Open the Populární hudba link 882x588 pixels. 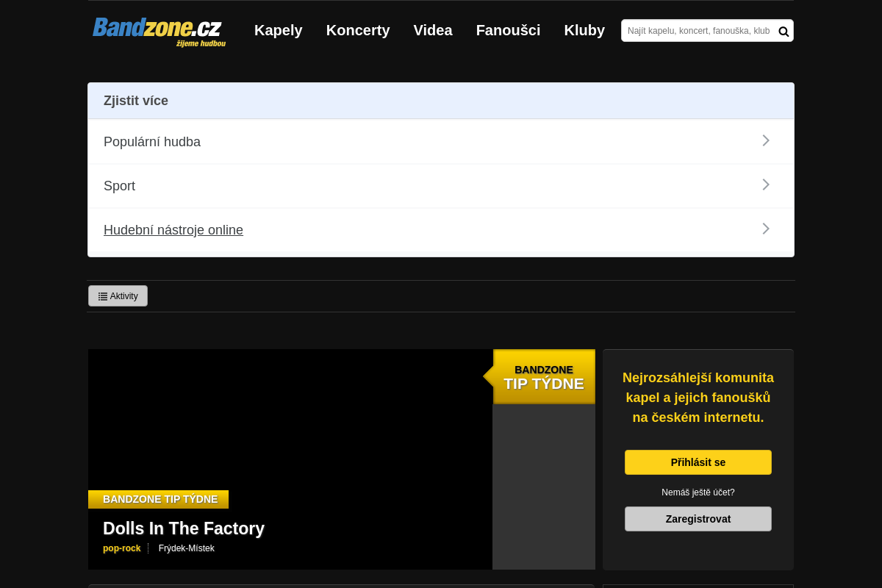click(152, 142)
